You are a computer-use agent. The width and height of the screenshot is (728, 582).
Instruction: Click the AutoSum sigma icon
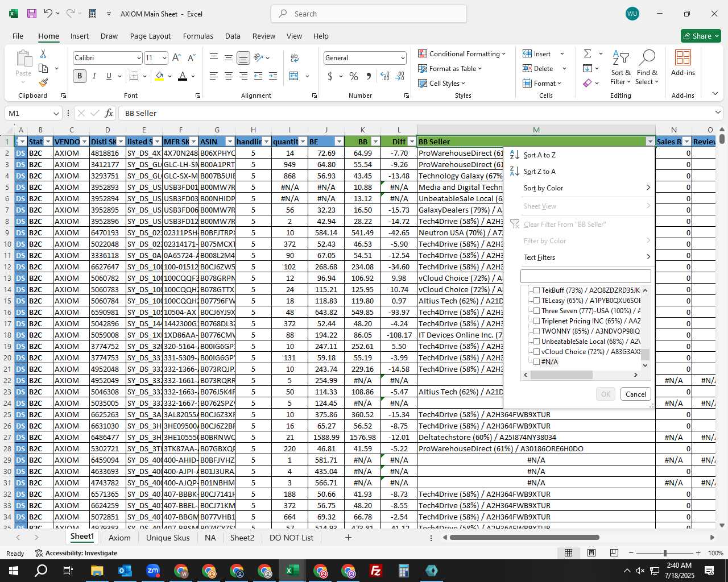588,53
